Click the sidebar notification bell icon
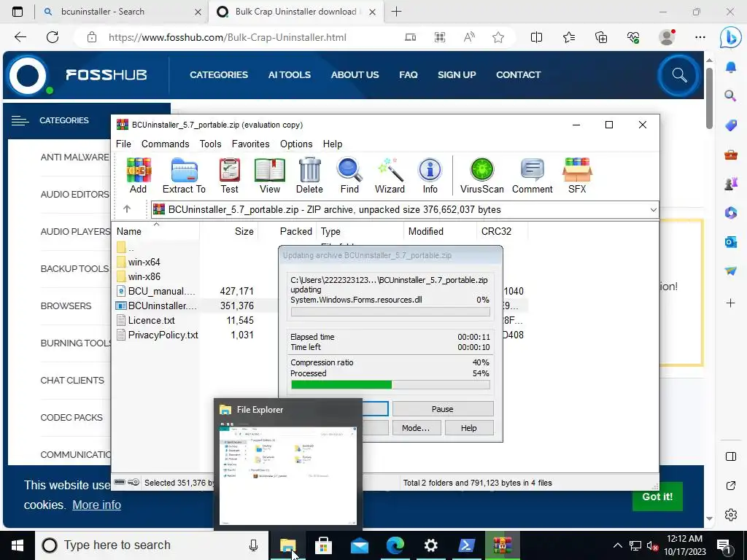This screenshot has width=747, height=560. (x=731, y=67)
